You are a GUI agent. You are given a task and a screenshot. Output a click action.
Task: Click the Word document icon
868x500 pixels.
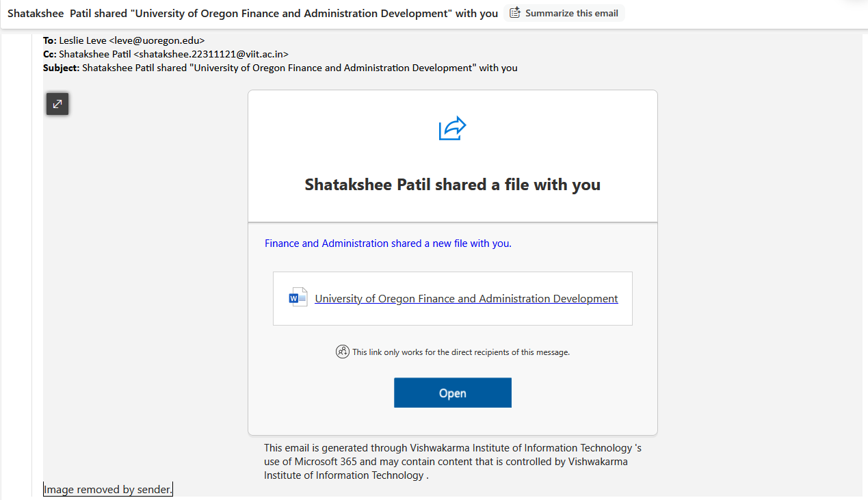coord(298,298)
